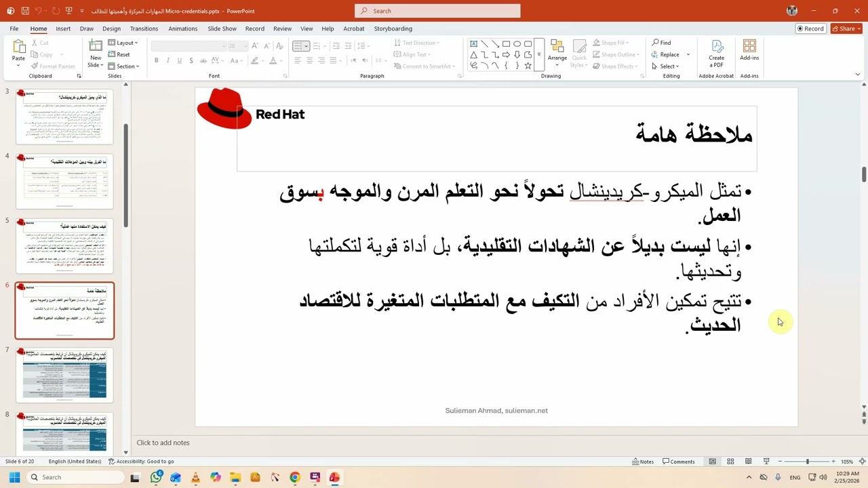The height and width of the screenshot is (488, 868).
Task: Click the Paste icon
Action: [x=18, y=47]
